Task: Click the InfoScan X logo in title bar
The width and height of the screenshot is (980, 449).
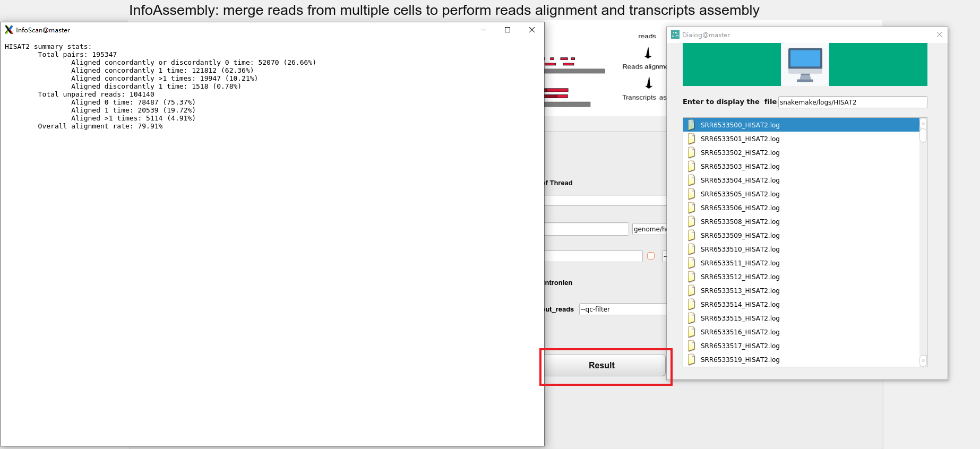Action: (x=9, y=30)
